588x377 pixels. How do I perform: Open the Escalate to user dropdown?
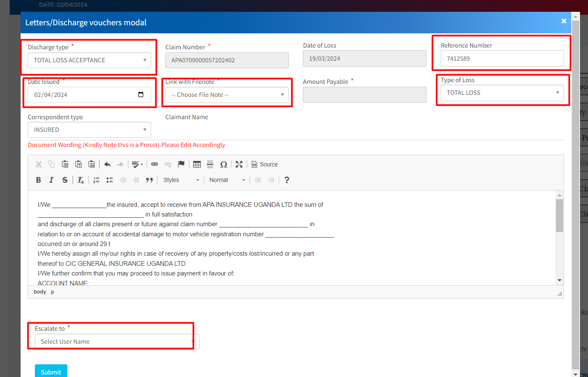coord(117,342)
